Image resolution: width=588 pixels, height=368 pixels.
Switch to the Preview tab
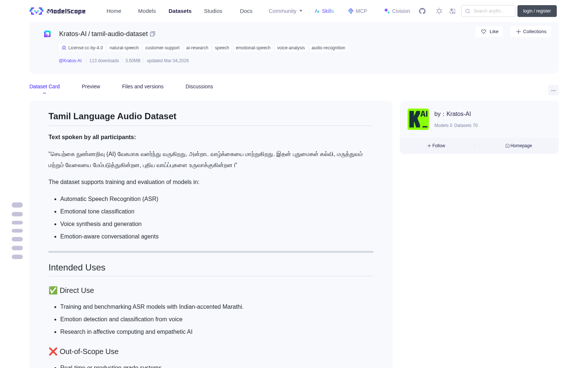91,86
